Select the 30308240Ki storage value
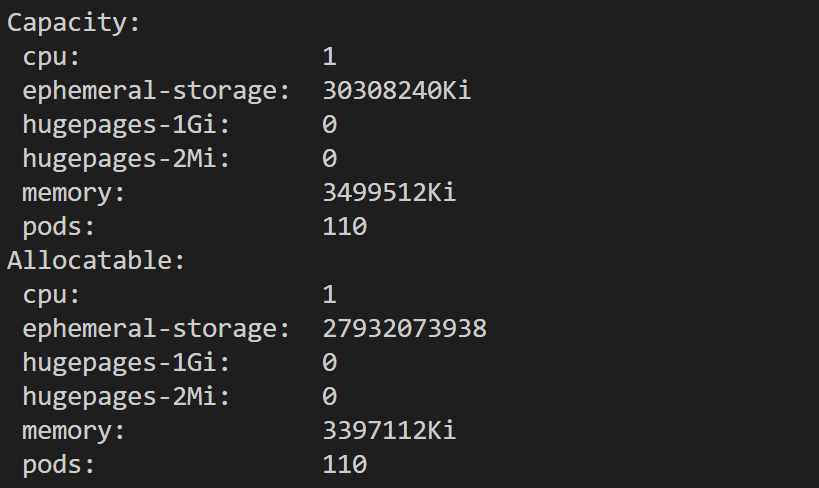 click(x=397, y=91)
